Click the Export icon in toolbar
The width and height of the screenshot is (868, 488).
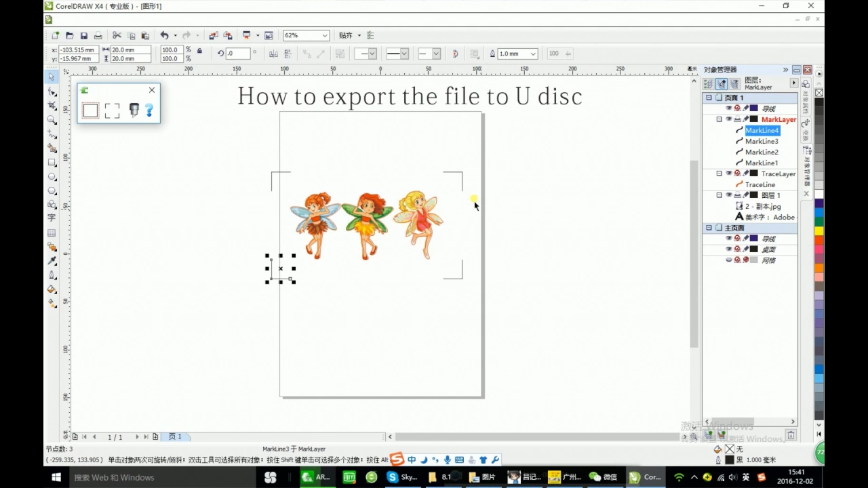click(x=228, y=35)
